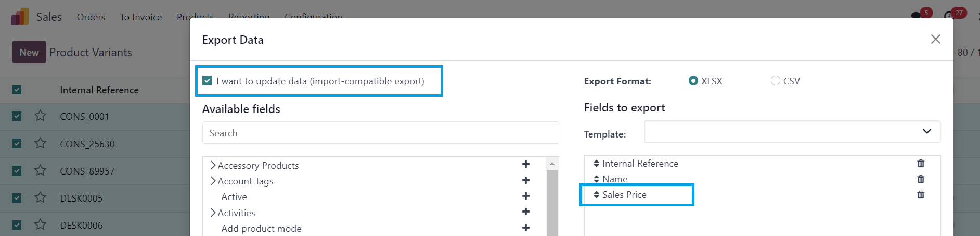Add the Activities field with plus icon
980x236 pixels.
[x=526, y=212]
